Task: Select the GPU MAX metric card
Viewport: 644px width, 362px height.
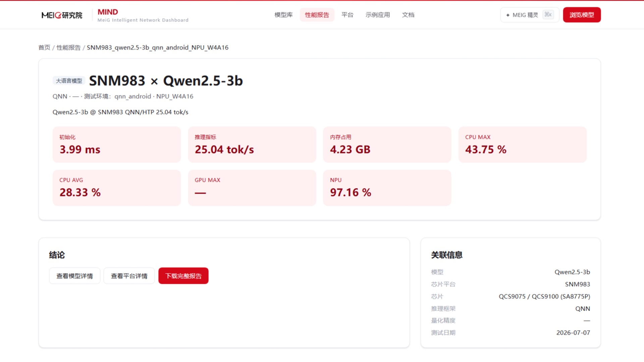Action: (252, 188)
